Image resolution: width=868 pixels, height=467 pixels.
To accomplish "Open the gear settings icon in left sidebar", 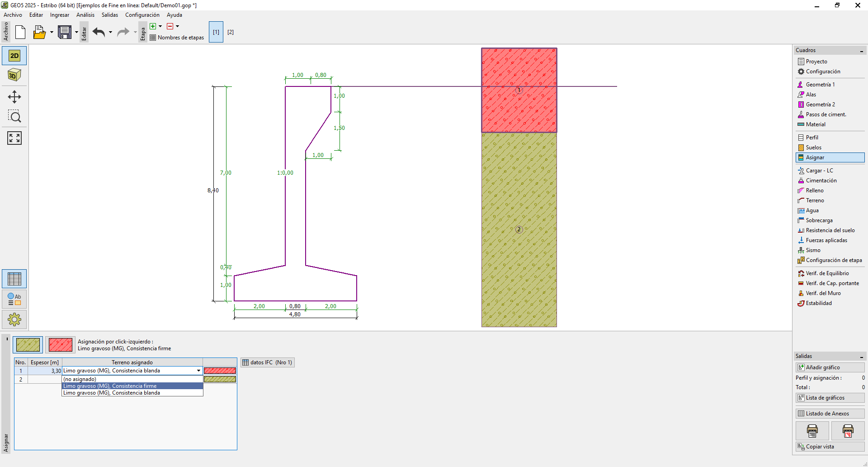I will tap(14, 319).
